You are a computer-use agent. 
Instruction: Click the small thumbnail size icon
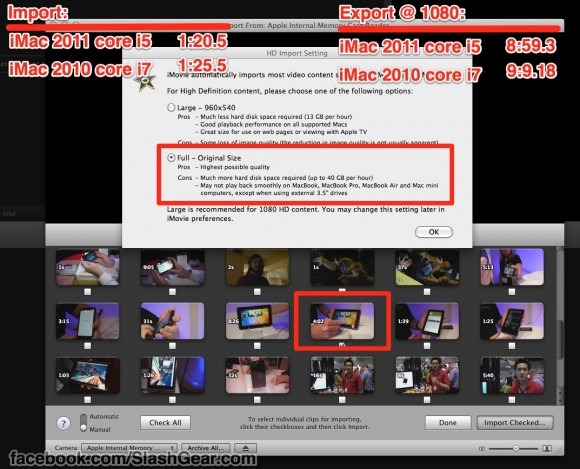pyautogui.click(x=482, y=449)
